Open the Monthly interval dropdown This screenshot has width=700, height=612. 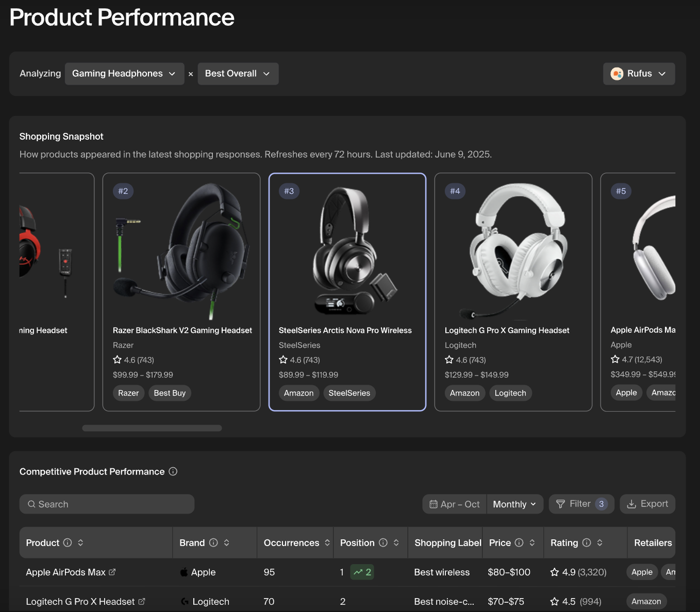coord(514,504)
